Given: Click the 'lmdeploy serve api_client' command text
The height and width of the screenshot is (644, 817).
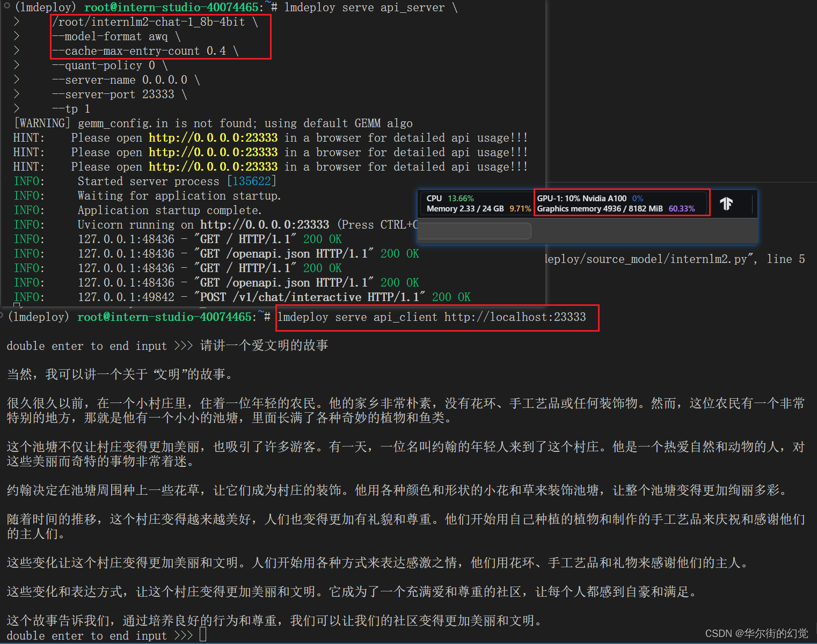Looking at the screenshot, I should [358, 317].
